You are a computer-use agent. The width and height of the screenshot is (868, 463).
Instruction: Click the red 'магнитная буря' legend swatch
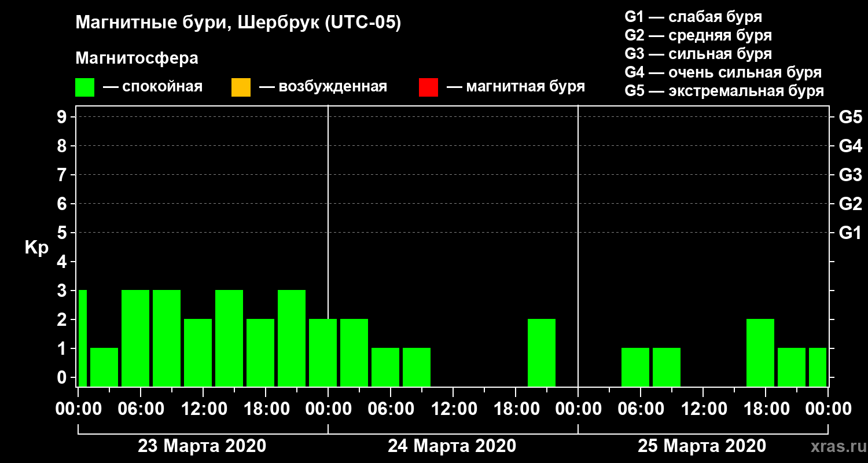click(428, 87)
